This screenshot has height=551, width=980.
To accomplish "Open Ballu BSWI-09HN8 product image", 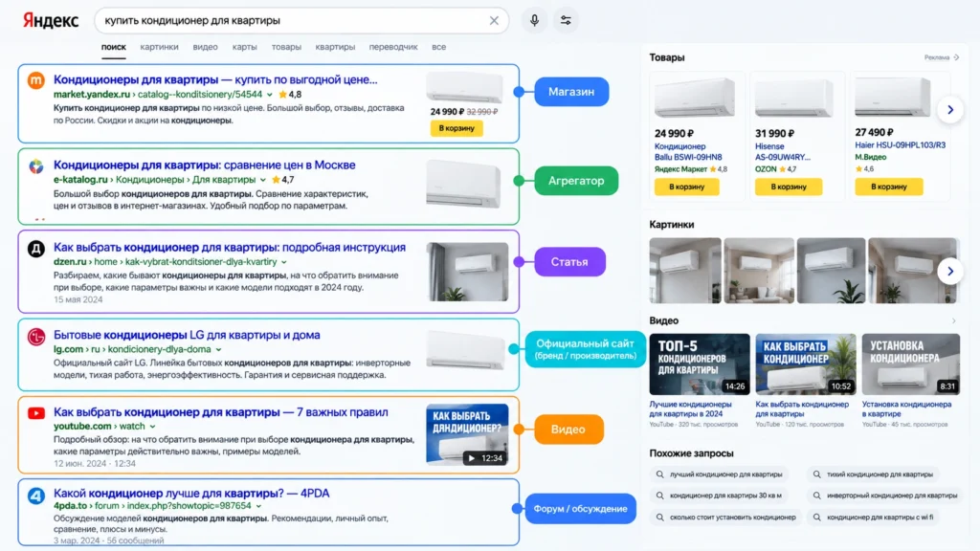I will point(695,98).
